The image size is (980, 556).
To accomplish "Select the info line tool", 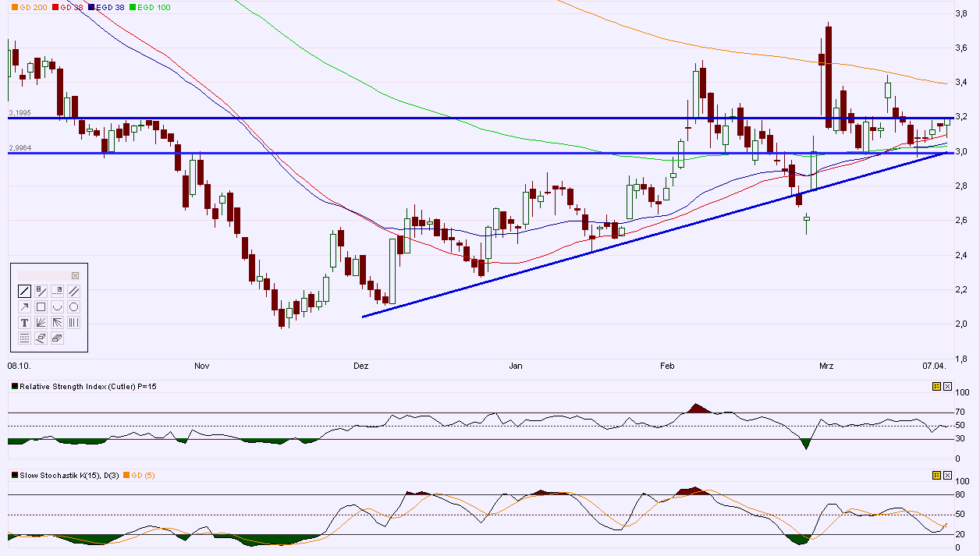I will (41, 291).
